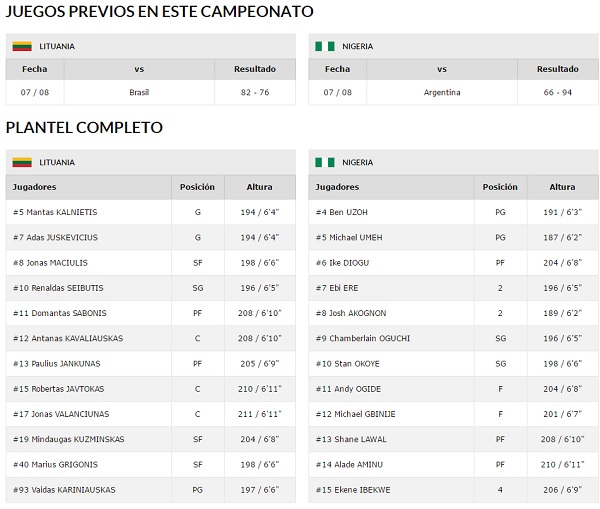Click the LITUANIA title above the roster

57,162
